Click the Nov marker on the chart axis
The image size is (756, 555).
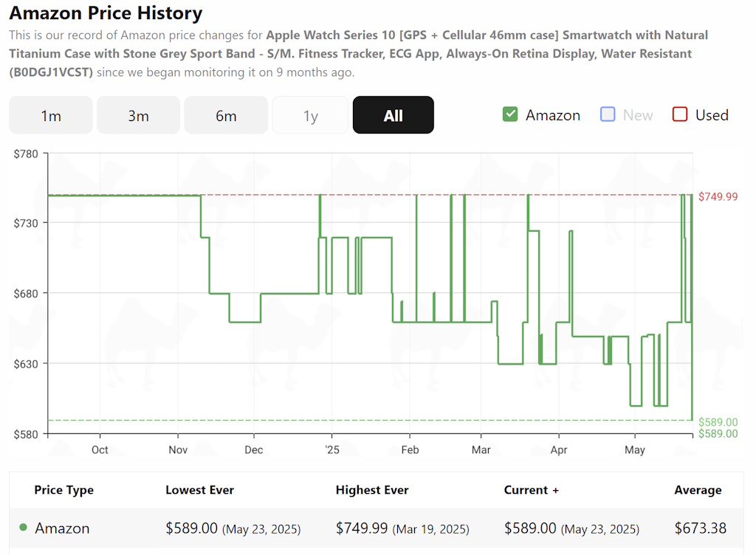coord(178,450)
